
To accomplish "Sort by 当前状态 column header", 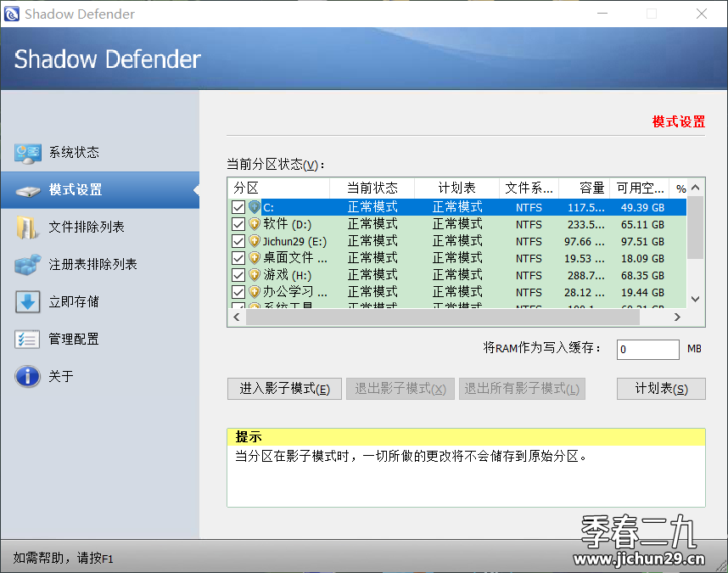I will (372, 188).
